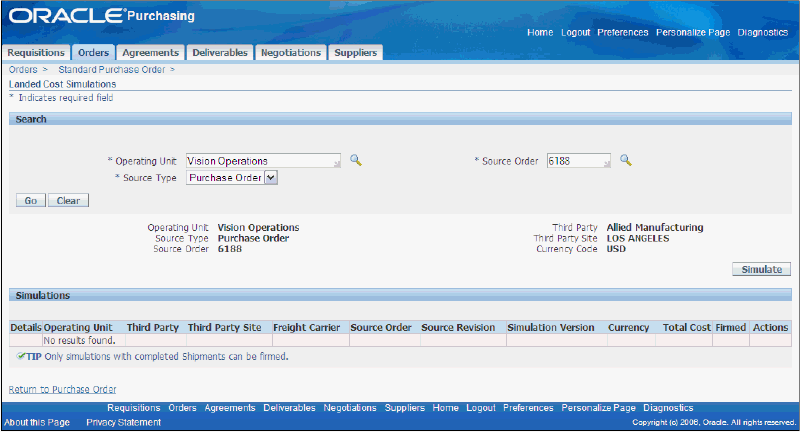Screen dimensions: 800x432
Task: Click Agreements in the footer navigation
Action: [x=230, y=408]
